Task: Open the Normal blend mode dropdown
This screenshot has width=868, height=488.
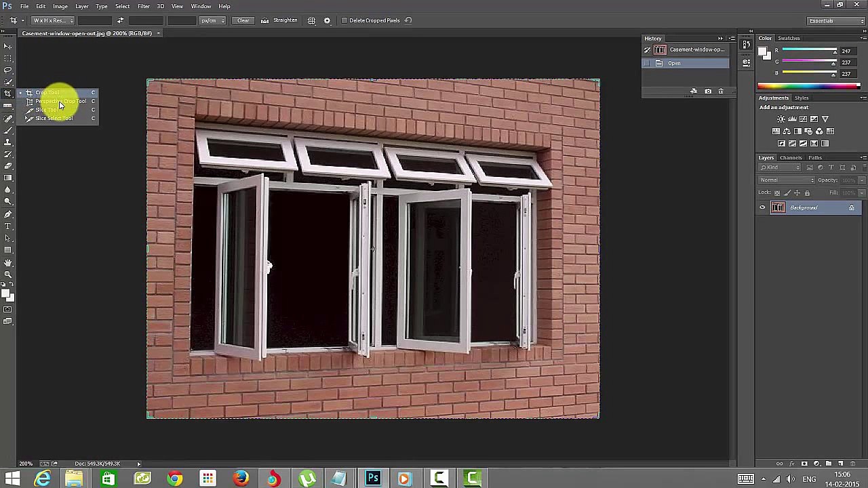Action: point(787,180)
